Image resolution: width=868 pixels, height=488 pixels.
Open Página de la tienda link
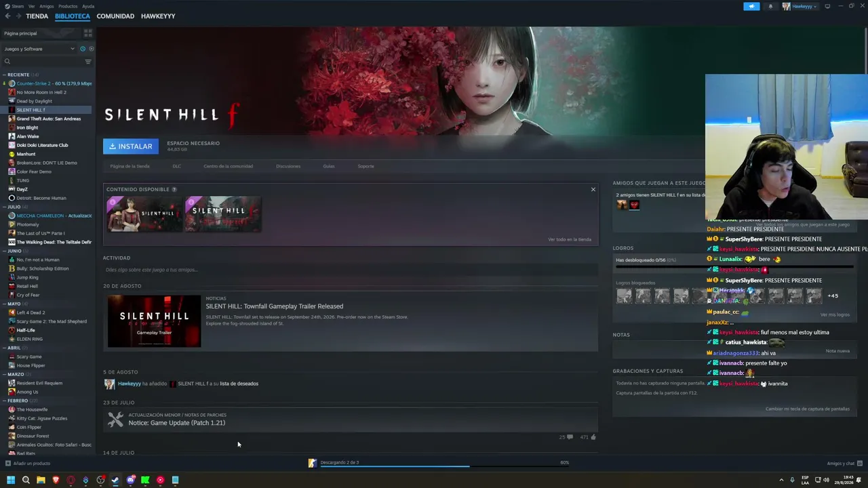pyautogui.click(x=130, y=166)
